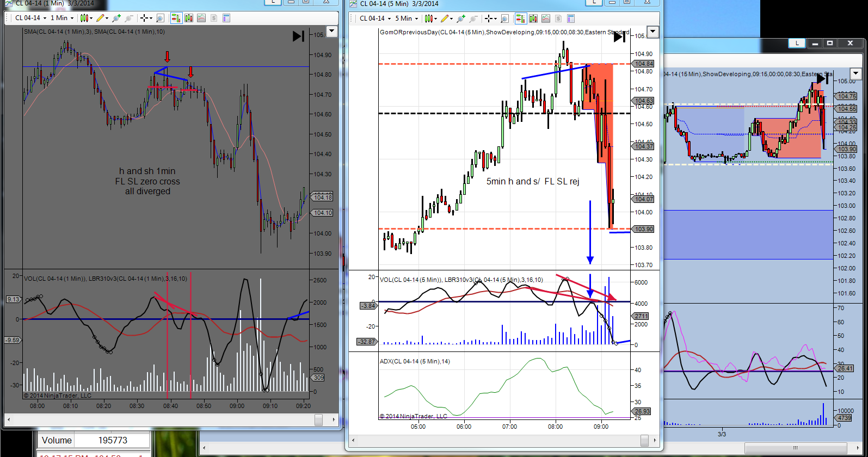Click the zoom-out magnifier in 5 Min chart toolbar
This screenshot has width=868, height=457.
pyautogui.click(x=473, y=18)
